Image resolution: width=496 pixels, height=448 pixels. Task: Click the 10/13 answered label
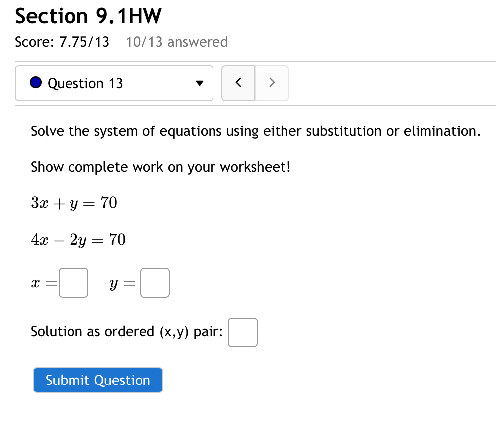(176, 42)
